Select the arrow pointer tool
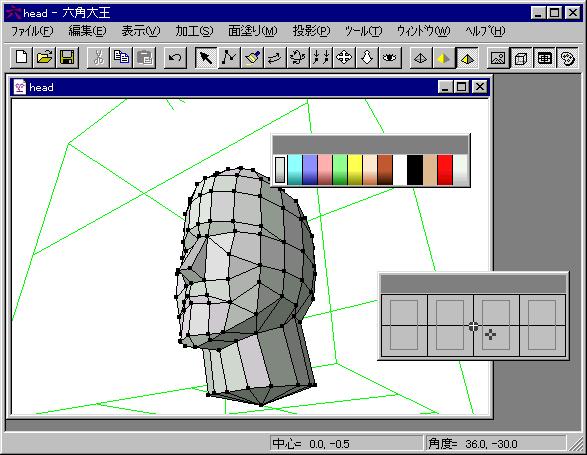The image size is (587, 455). 206,58
